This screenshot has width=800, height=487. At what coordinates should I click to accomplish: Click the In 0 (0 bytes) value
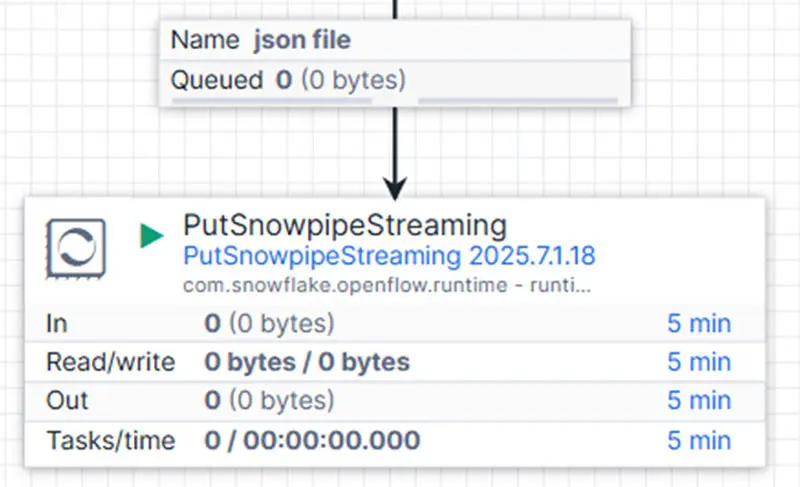tap(269, 323)
